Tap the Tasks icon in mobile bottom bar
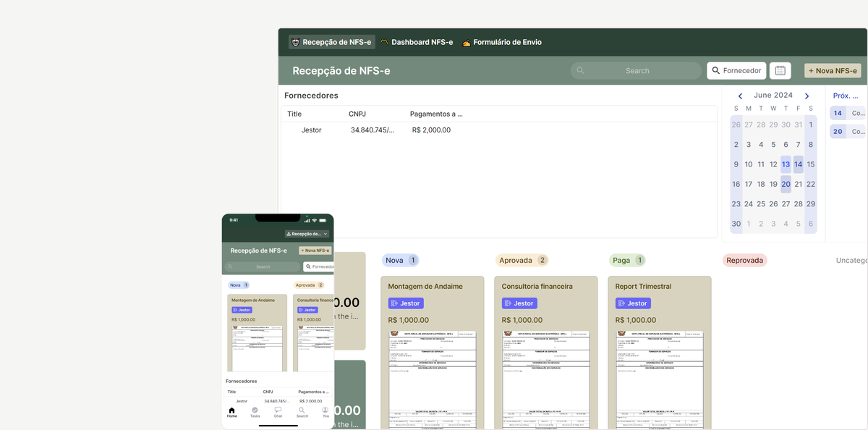This screenshot has height=430, width=868. (x=255, y=411)
